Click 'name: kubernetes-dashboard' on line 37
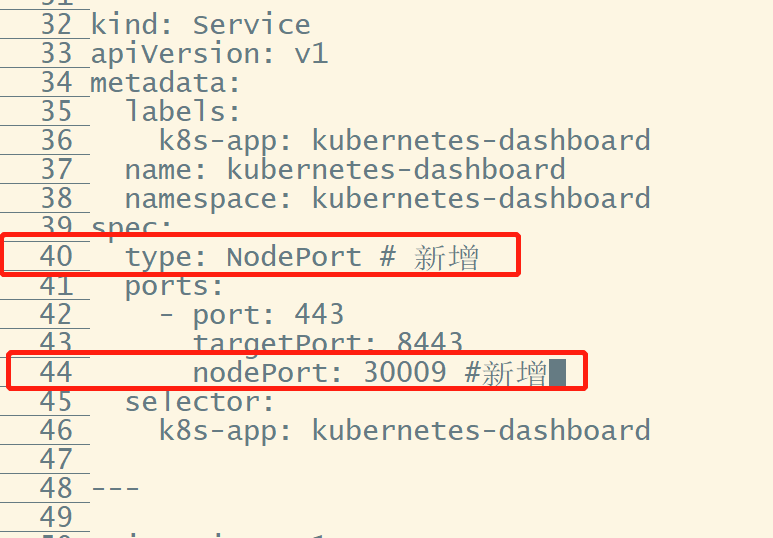The width and height of the screenshot is (773, 538). click(x=345, y=169)
